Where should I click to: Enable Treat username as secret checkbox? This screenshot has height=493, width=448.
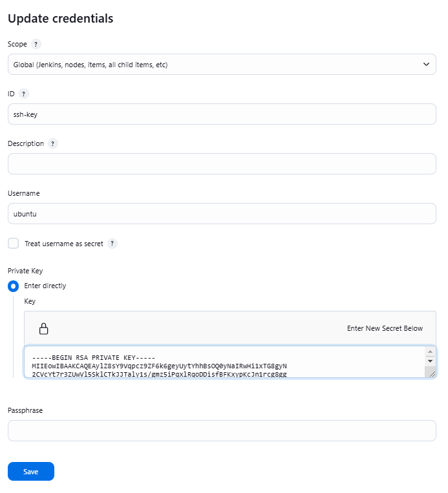pos(13,244)
